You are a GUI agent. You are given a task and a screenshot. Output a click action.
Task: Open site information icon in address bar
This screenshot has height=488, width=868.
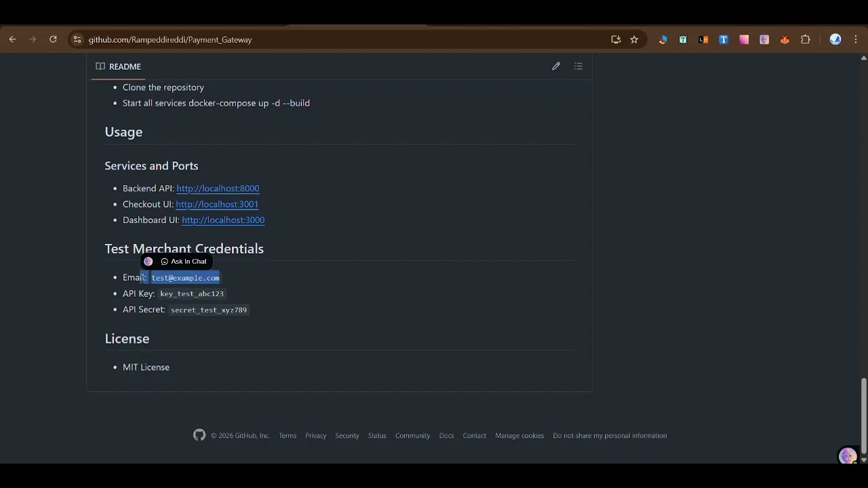[x=77, y=40]
